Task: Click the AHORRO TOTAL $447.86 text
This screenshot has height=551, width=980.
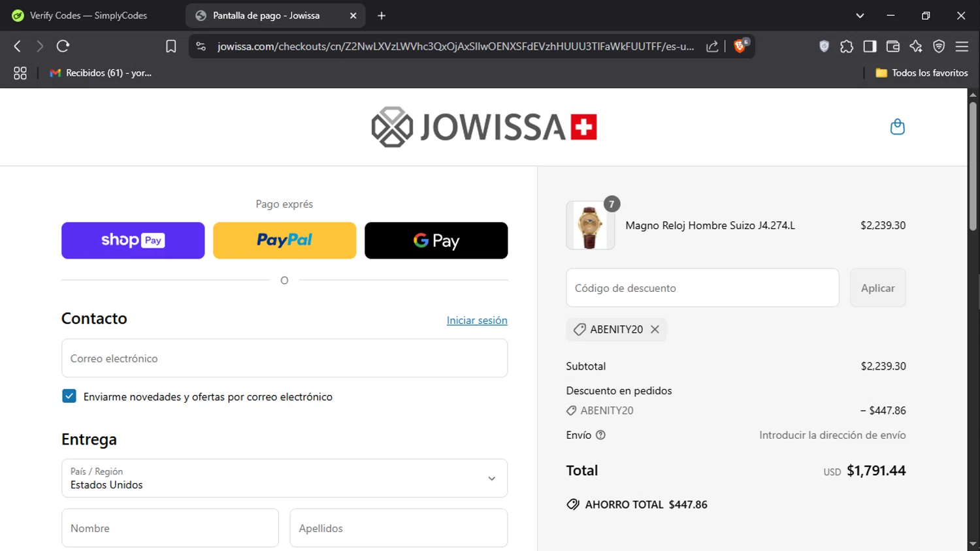Action: coord(646,505)
